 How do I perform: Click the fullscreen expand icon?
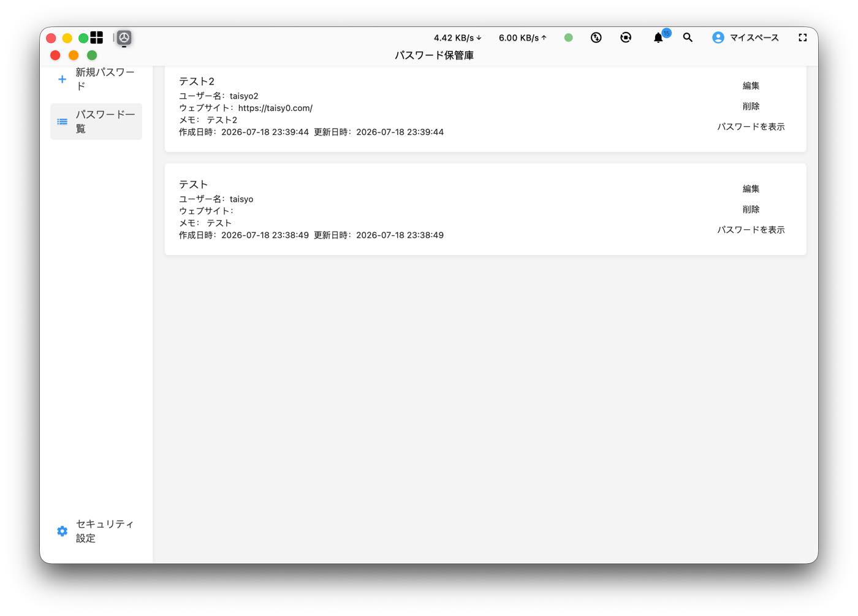click(802, 37)
